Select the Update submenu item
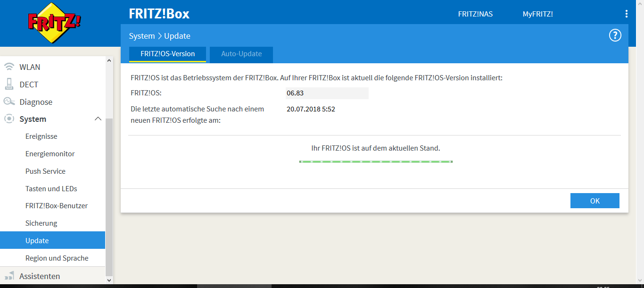Viewport: 644px width, 288px height. click(x=52, y=240)
